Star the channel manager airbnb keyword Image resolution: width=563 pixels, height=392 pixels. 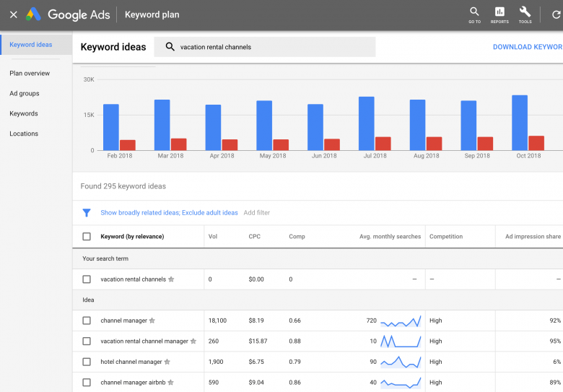tap(170, 383)
